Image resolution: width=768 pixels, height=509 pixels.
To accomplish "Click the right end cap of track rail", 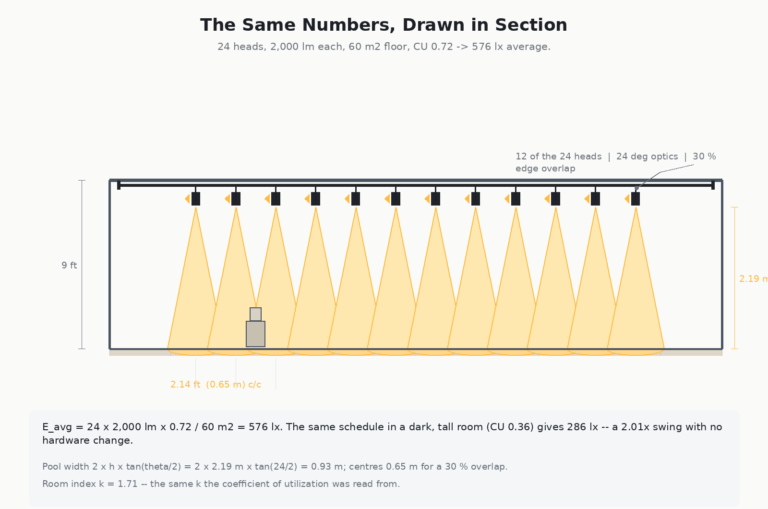I will 713,185.
